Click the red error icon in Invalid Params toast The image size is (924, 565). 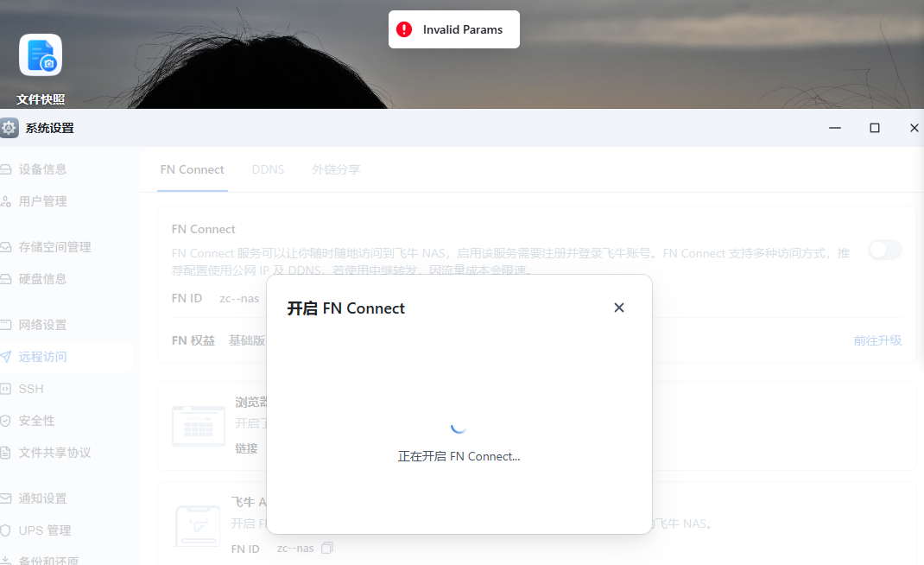pos(404,29)
